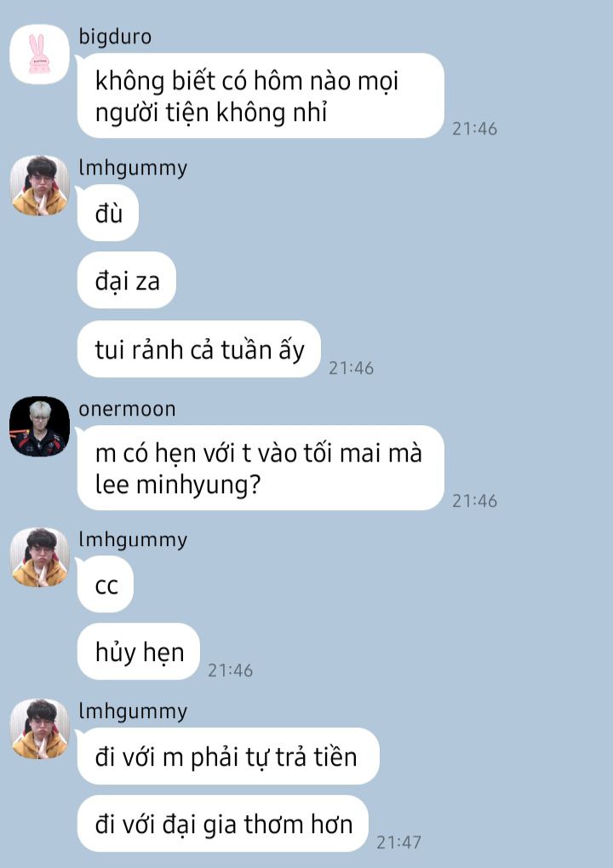The width and height of the screenshot is (613, 868).
Task: Select the bigduro username label
Action: (x=115, y=37)
